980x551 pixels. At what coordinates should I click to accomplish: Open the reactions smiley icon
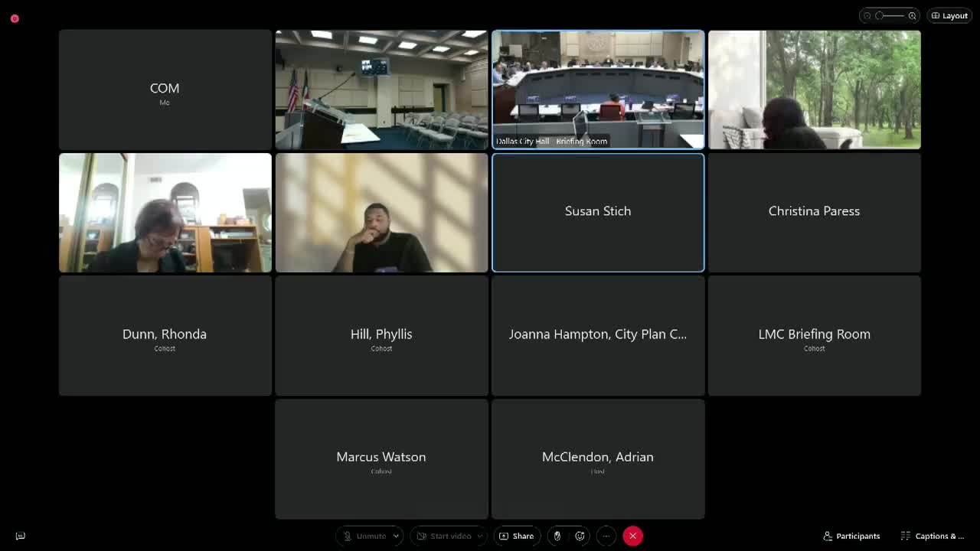[580, 536]
